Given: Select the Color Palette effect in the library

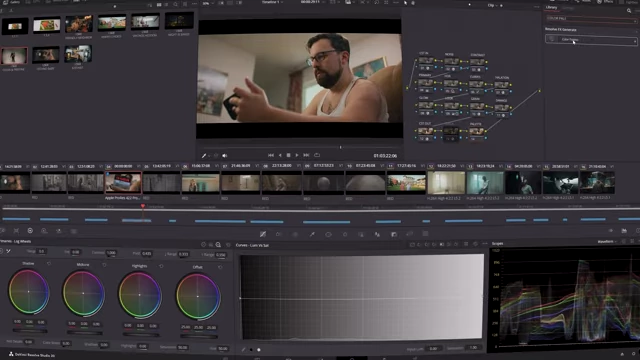Looking at the screenshot, I should point(591,40).
